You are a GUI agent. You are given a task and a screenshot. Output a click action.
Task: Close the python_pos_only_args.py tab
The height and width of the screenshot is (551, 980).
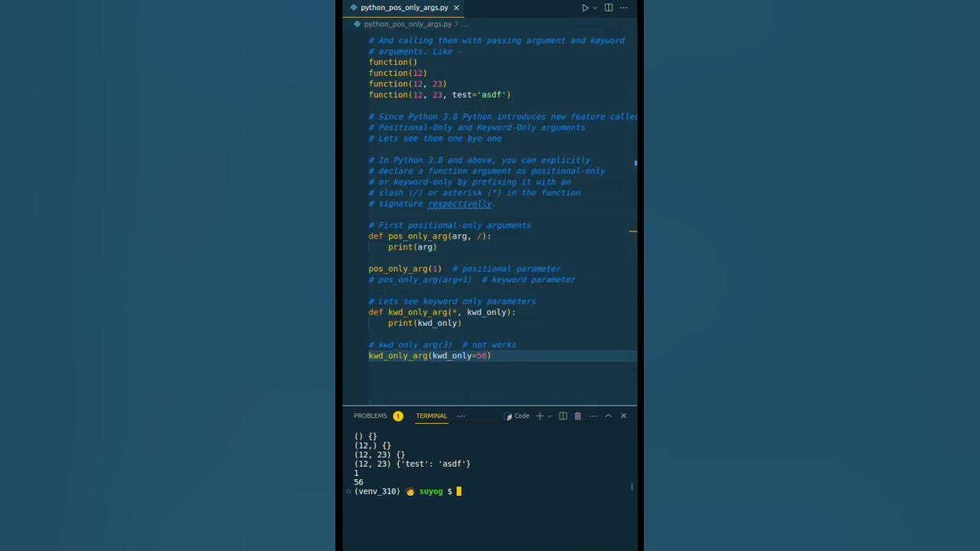[456, 8]
